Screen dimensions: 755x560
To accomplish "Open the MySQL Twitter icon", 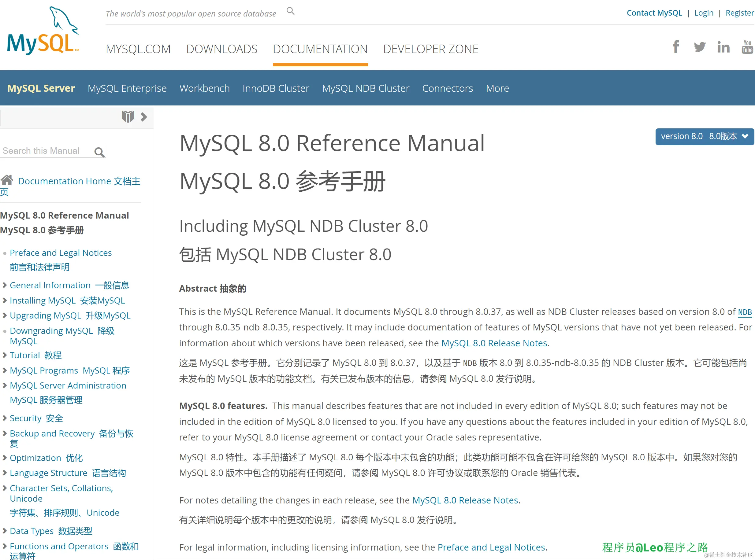I will pyautogui.click(x=699, y=47).
